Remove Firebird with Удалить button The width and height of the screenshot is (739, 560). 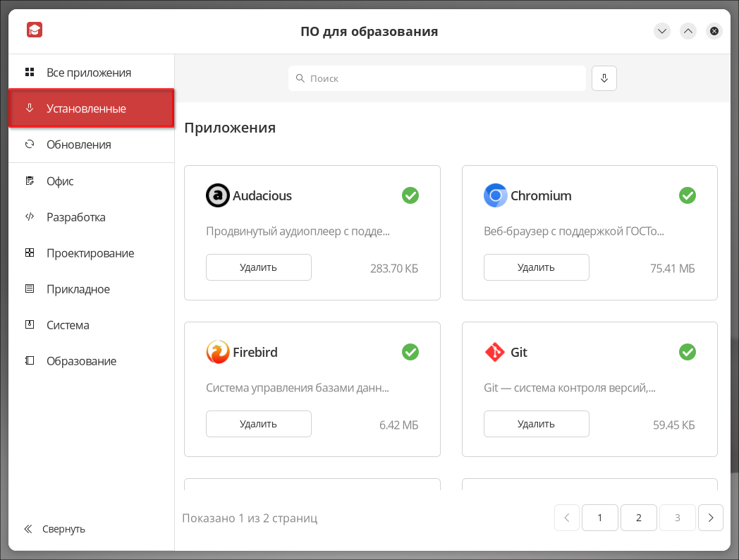coord(259,424)
